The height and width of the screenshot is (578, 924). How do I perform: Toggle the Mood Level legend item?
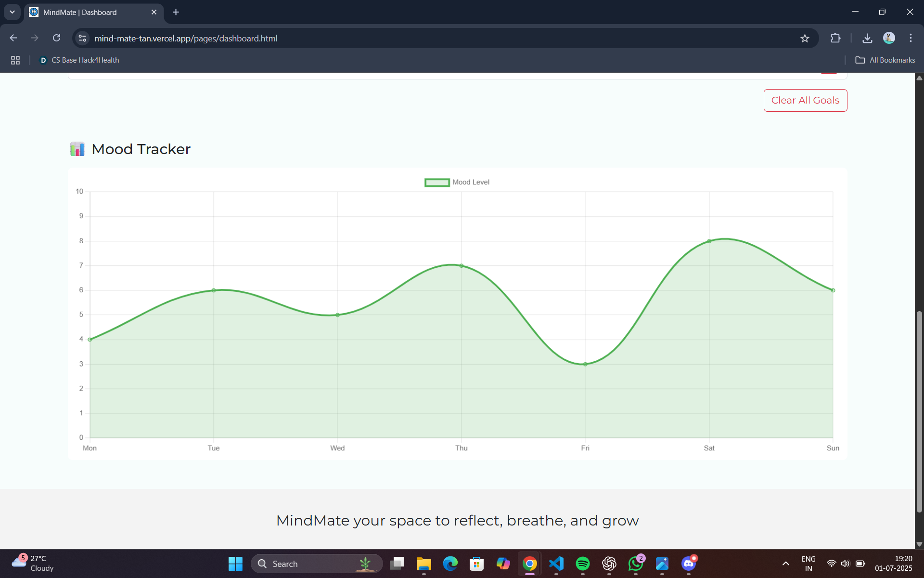point(457,182)
